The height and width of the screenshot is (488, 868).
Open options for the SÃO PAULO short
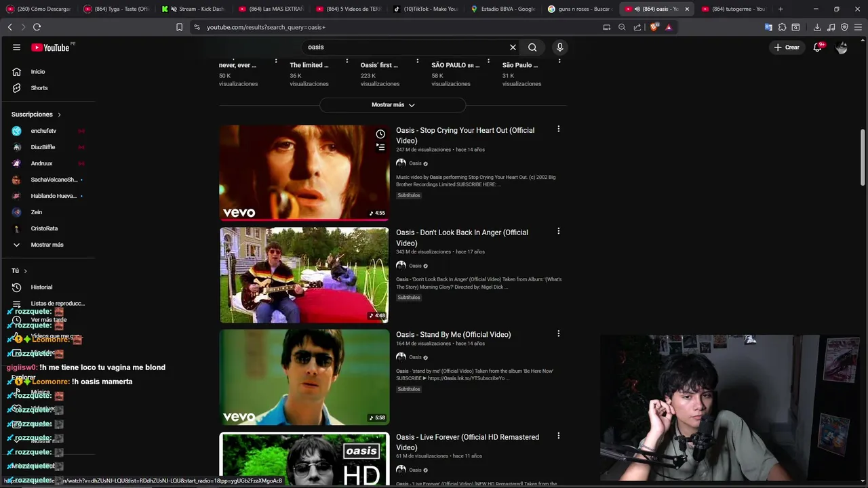coord(488,61)
